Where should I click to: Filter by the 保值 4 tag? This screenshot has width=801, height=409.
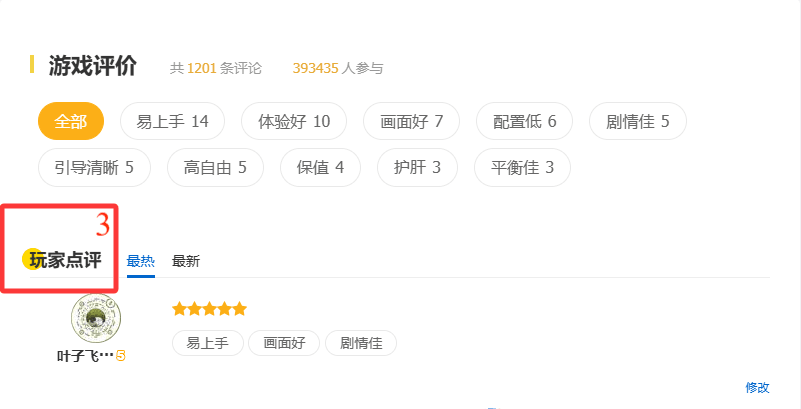(320, 167)
